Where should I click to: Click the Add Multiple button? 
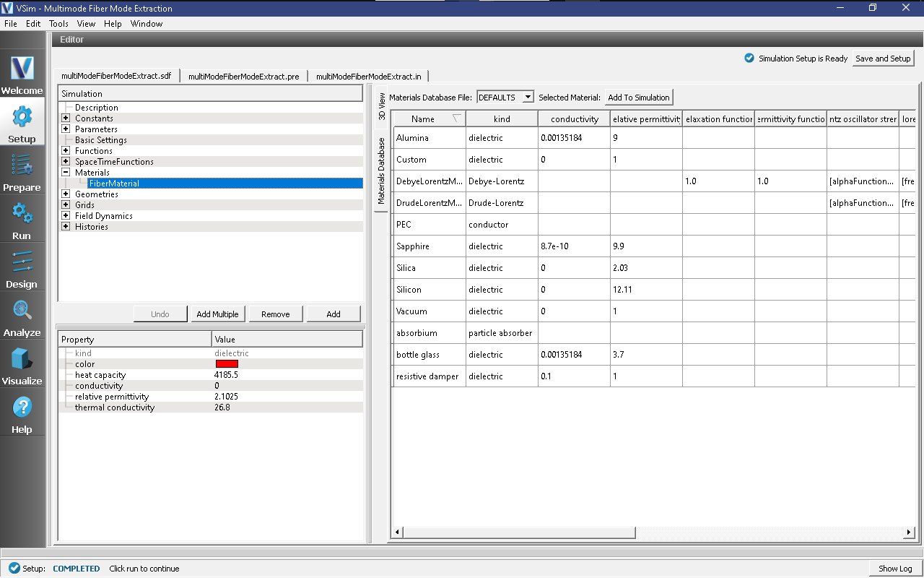click(x=217, y=314)
